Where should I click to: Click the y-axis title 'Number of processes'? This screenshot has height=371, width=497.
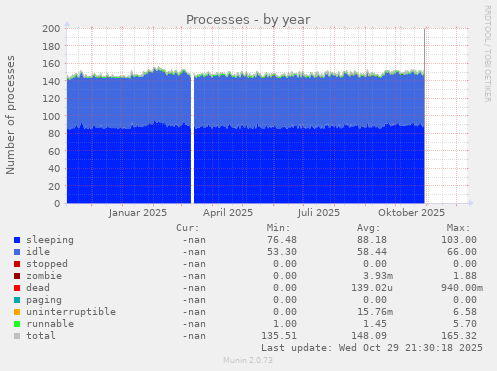tap(10, 115)
